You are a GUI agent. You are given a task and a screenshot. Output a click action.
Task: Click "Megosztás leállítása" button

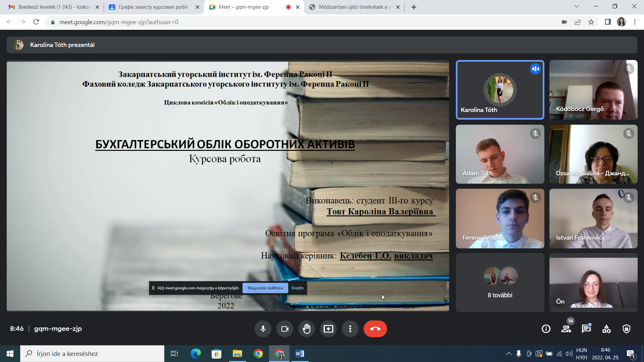coord(265,288)
